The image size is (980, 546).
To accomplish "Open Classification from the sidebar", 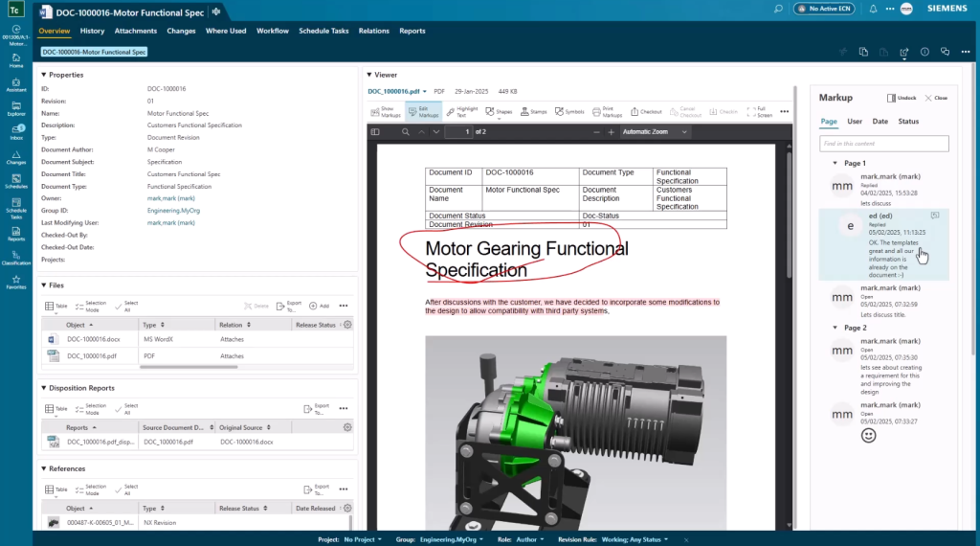I will [x=16, y=258].
